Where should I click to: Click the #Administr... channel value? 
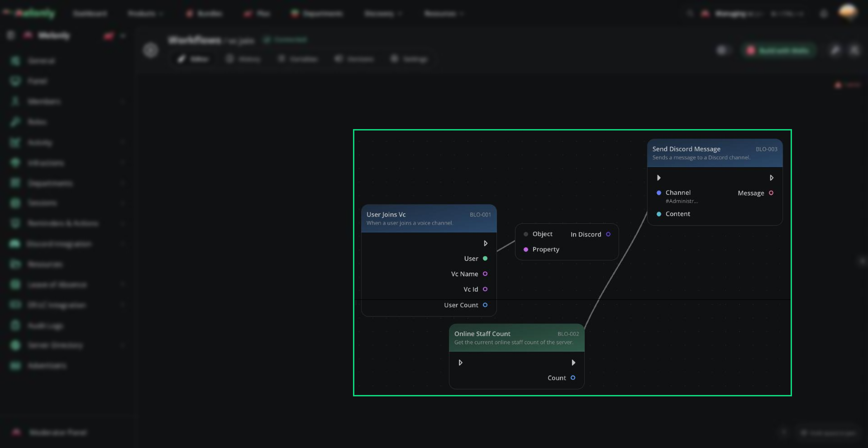682,201
